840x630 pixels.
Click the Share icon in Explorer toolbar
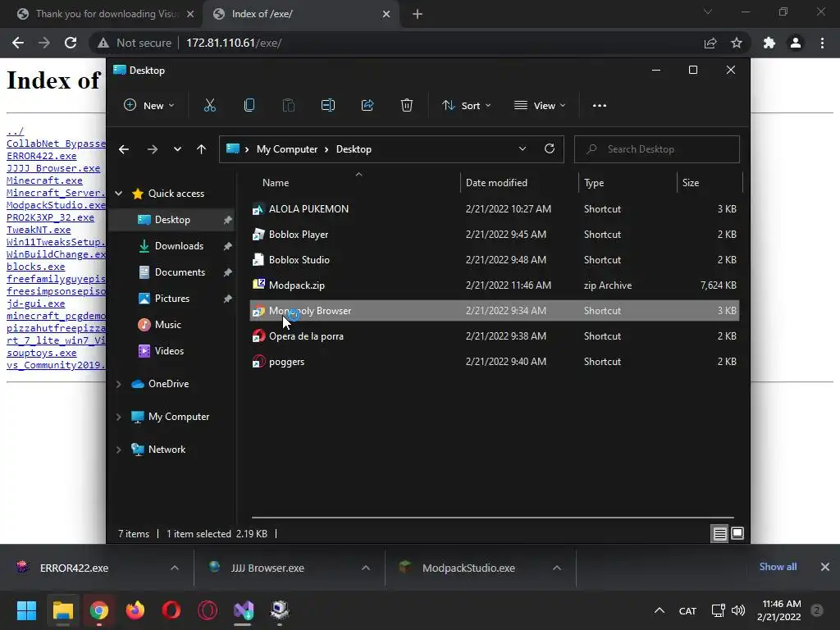coord(367,106)
